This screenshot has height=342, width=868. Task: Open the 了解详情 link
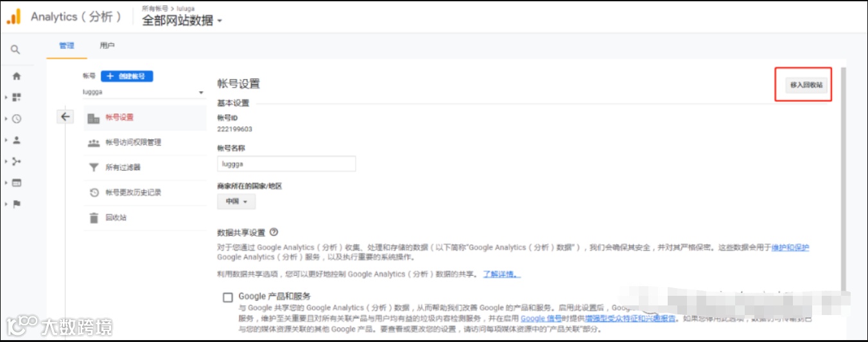(x=502, y=275)
